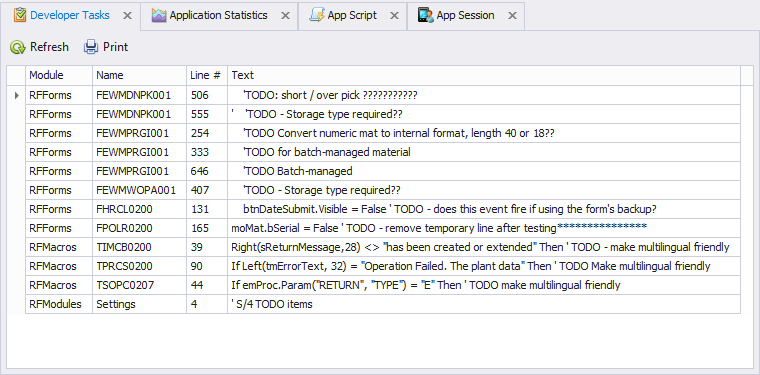Click the Name column header

140,76
